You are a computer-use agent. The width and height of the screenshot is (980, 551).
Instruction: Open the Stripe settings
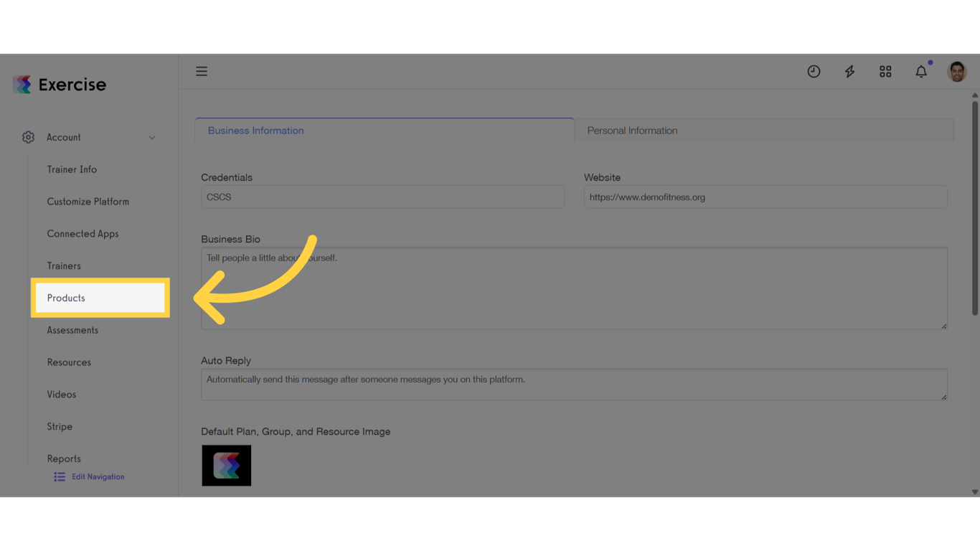click(x=60, y=426)
